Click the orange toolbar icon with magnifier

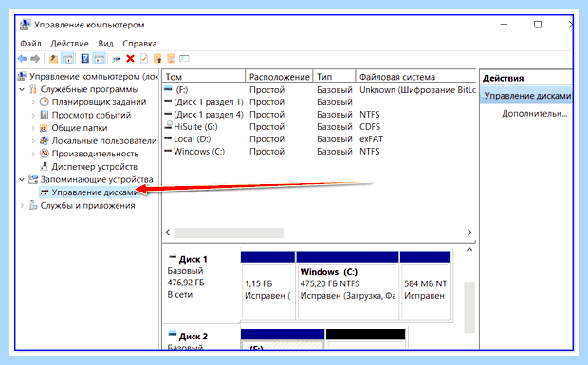coord(171,59)
